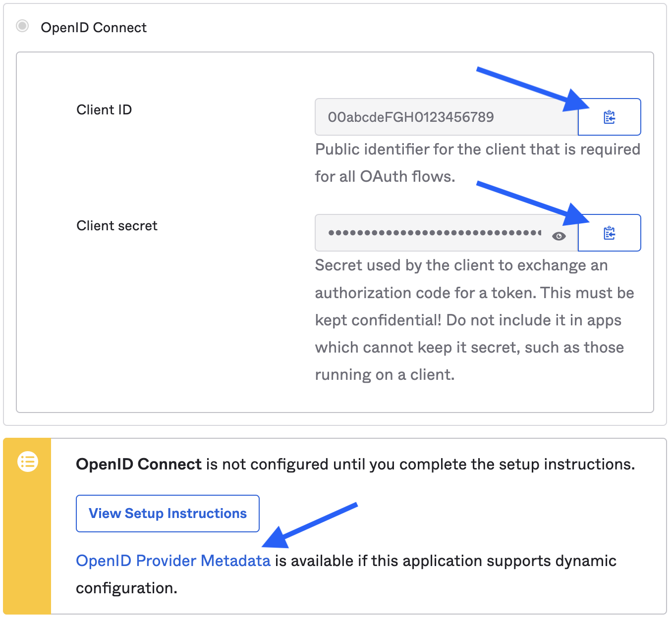The height and width of the screenshot is (620, 672).
Task: Open View Setup Instructions
Action: [x=168, y=514]
